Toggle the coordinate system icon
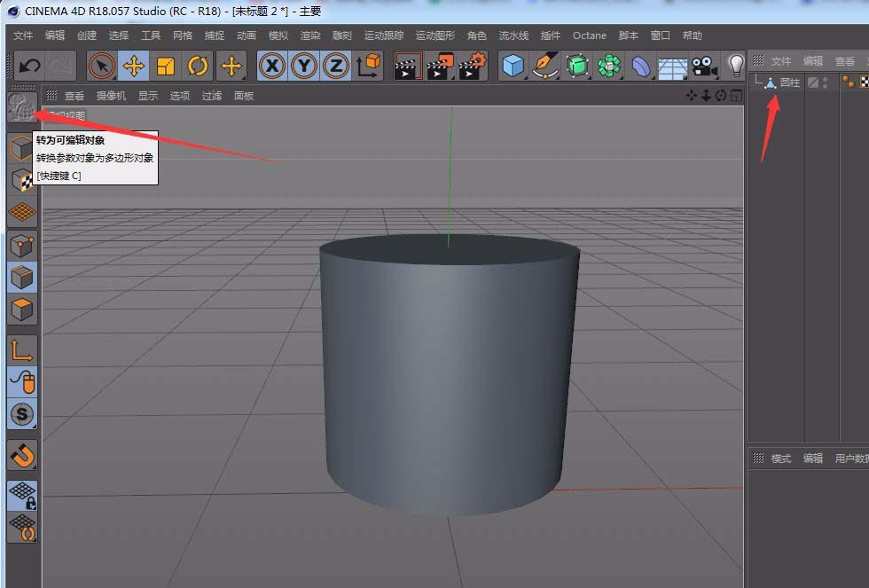This screenshot has height=588, width=869. coord(368,67)
